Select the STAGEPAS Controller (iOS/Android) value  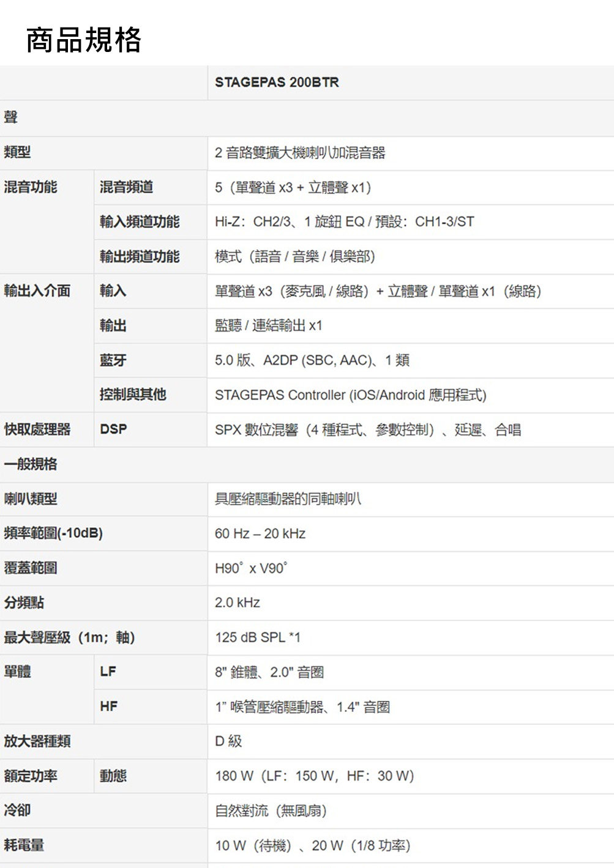click(351, 395)
